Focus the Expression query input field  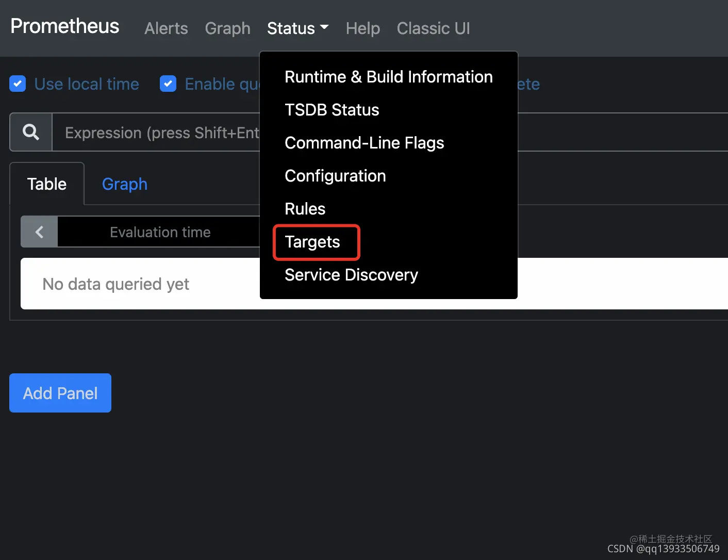tap(390, 132)
